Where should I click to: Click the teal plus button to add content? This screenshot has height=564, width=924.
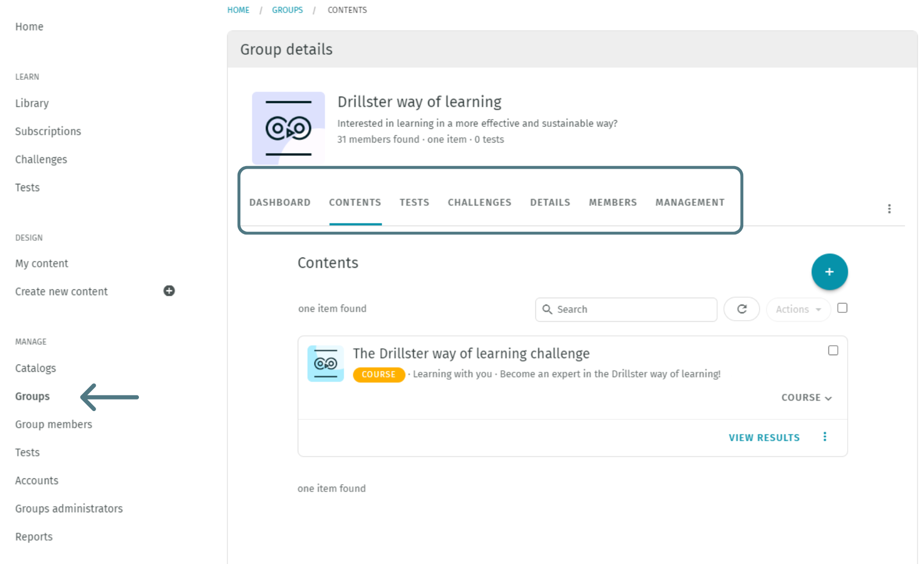click(829, 272)
